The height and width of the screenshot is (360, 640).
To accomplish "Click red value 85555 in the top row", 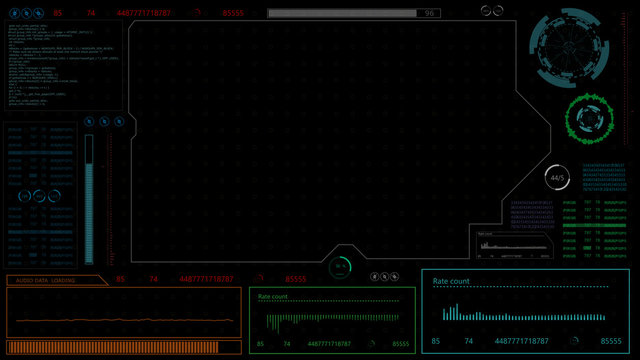I will point(233,13).
